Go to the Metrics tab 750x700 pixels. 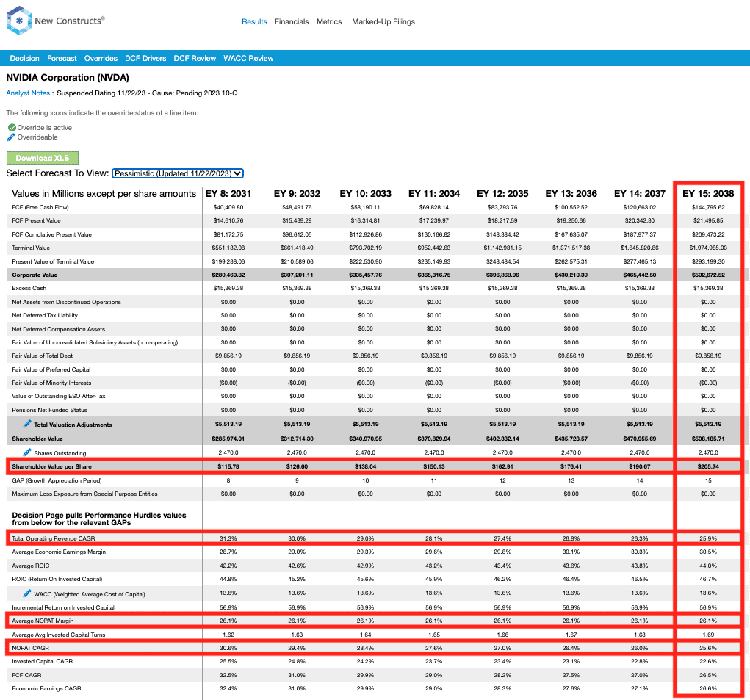coord(329,21)
